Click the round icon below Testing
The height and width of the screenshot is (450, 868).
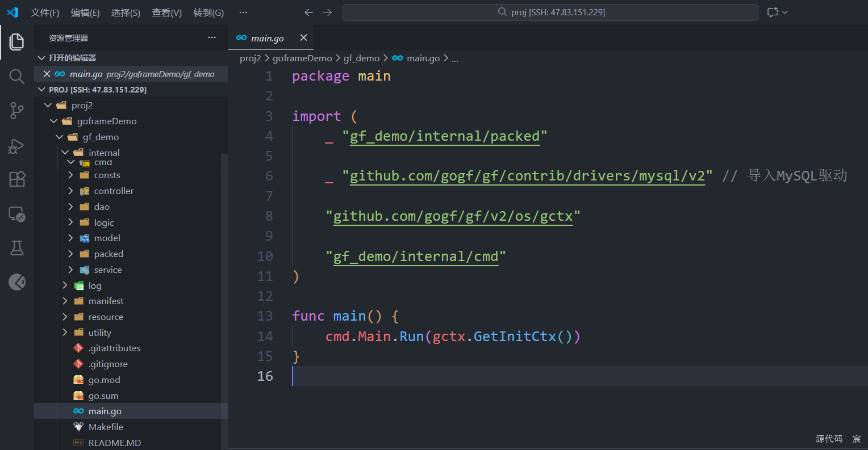point(17,281)
